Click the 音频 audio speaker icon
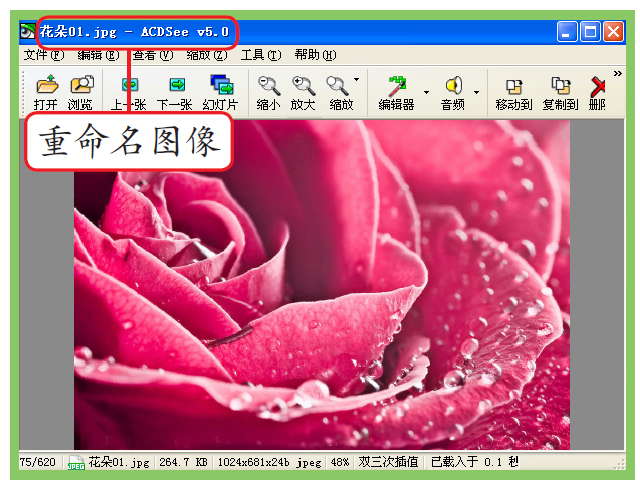Image resolution: width=640 pixels, height=487 pixels. (x=453, y=87)
